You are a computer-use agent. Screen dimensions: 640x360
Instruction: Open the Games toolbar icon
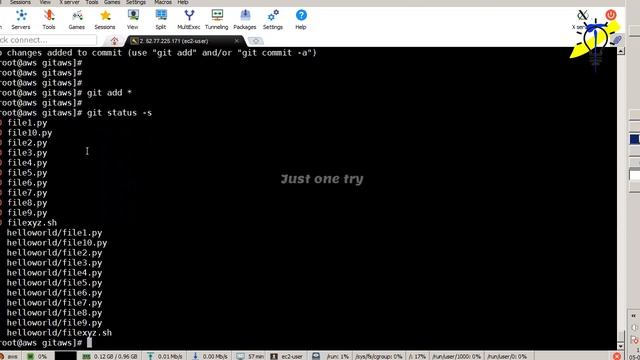(x=77, y=20)
